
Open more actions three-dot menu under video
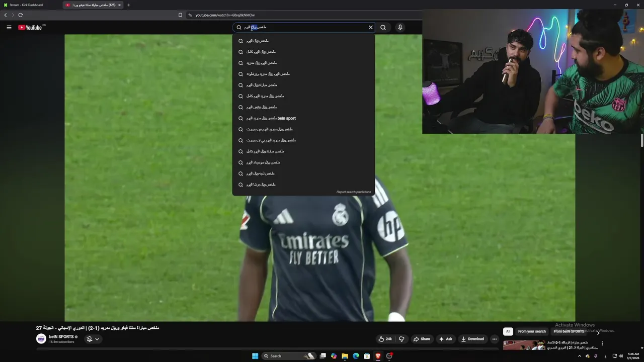[x=494, y=339]
